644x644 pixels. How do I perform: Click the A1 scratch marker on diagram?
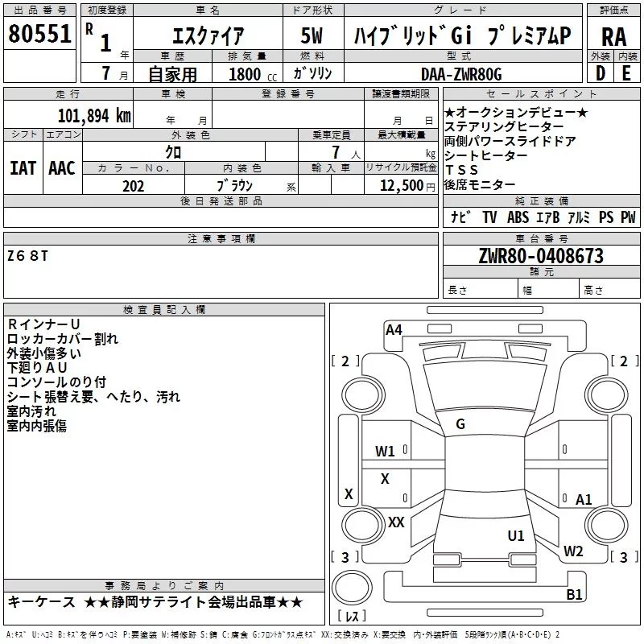pyautogui.click(x=584, y=500)
